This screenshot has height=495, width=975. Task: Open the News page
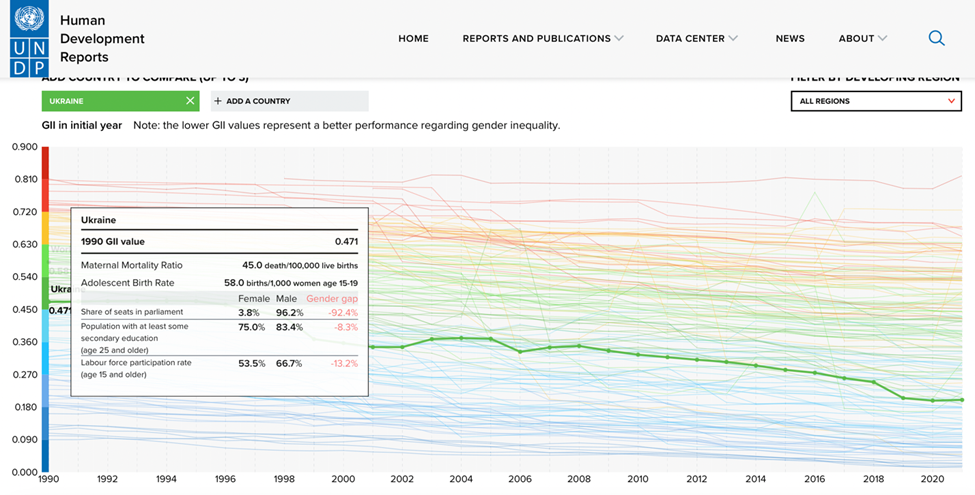790,39
